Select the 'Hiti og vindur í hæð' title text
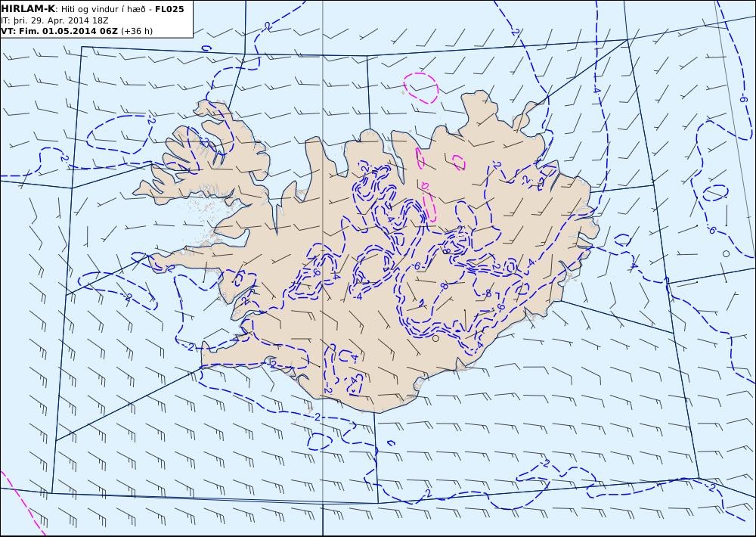This screenshot has width=756, height=537. pos(103,9)
